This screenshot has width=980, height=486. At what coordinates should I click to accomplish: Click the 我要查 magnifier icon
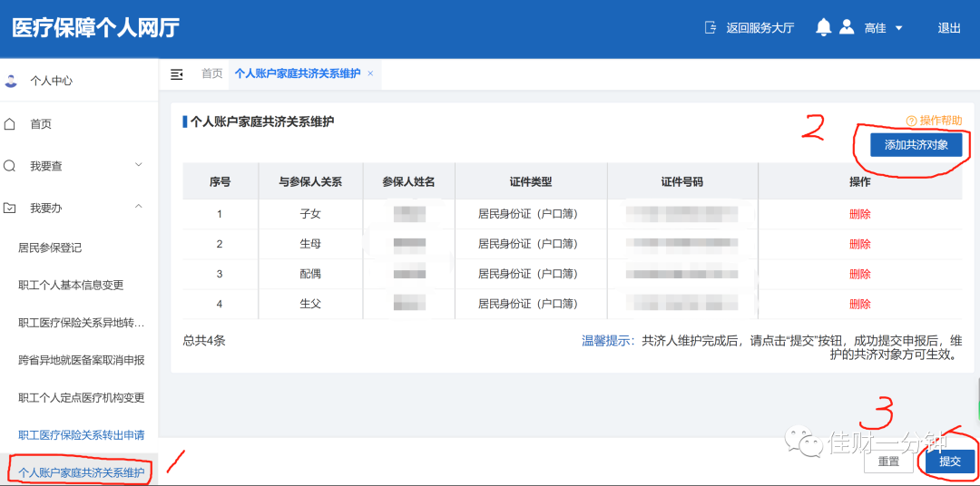click(x=10, y=166)
